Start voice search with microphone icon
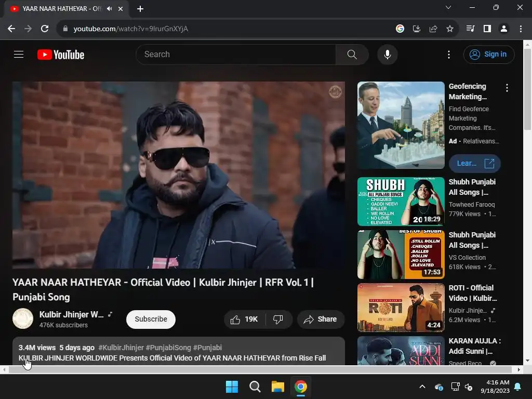The image size is (532, 399). 387,54
